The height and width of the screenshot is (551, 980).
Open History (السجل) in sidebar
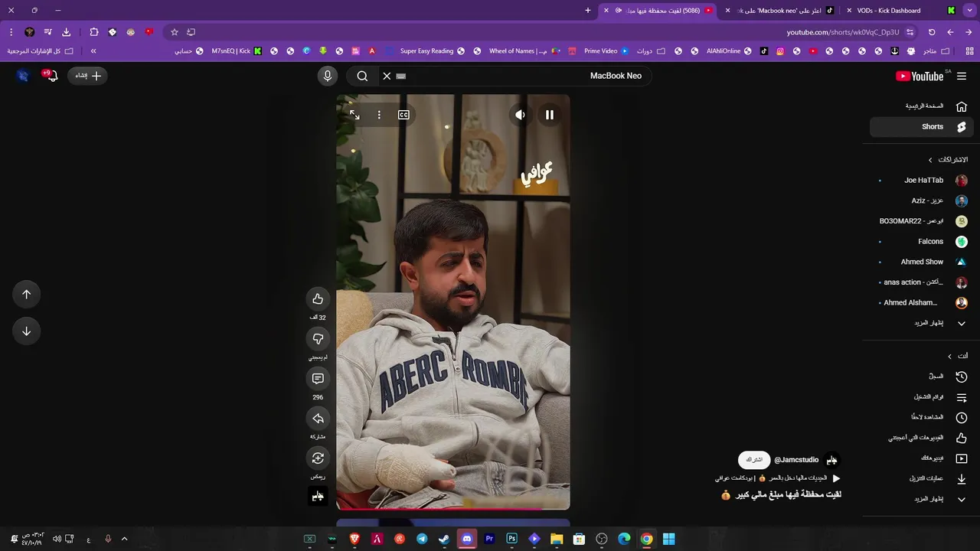(921, 377)
